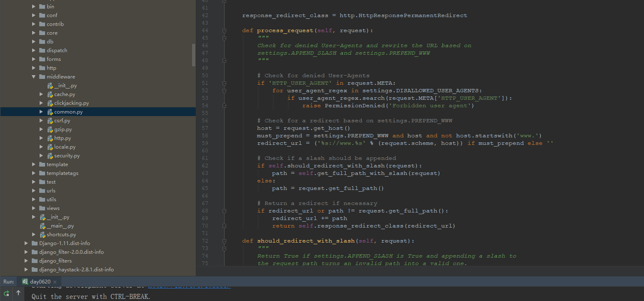644x301 pixels.
Task: Click the file icon of __init__.py inside middleware
Action: pos(50,86)
